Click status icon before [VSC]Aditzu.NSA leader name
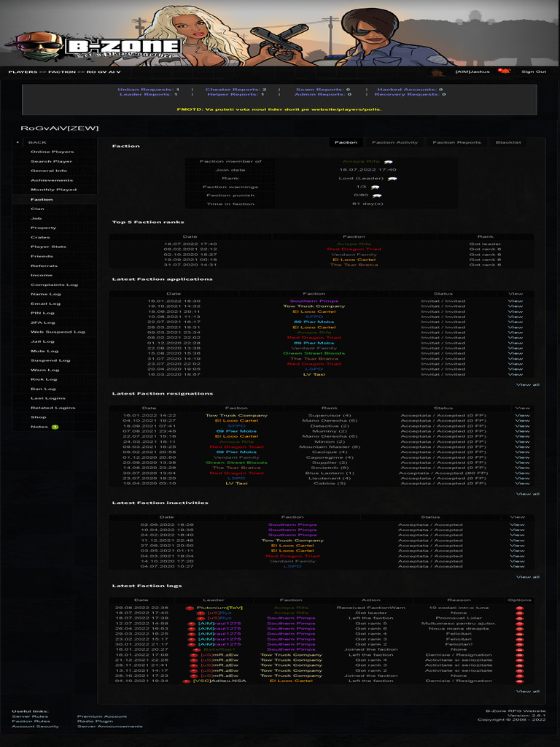Viewport: 560px width, 747px height. 186,681
